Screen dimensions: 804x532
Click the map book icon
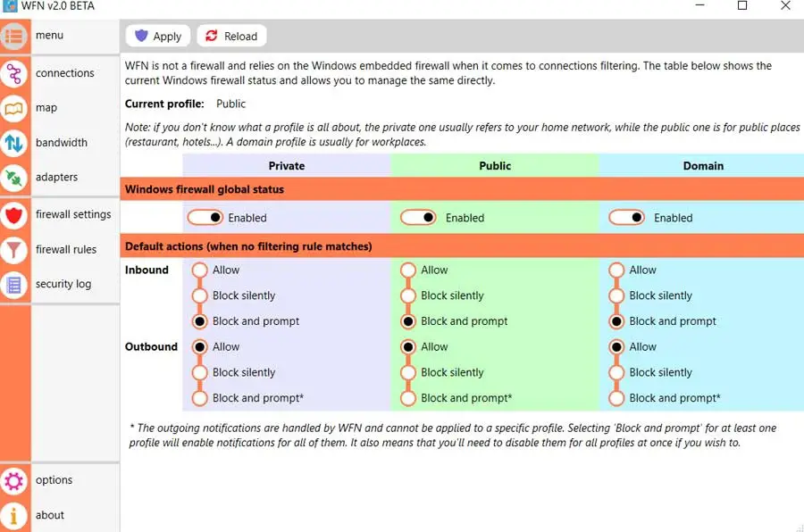(14, 108)
